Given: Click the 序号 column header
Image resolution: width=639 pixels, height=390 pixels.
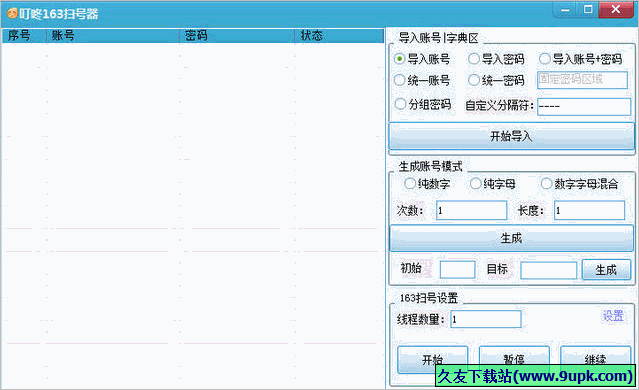Looking at the screenshot, I should pos(24,36).
